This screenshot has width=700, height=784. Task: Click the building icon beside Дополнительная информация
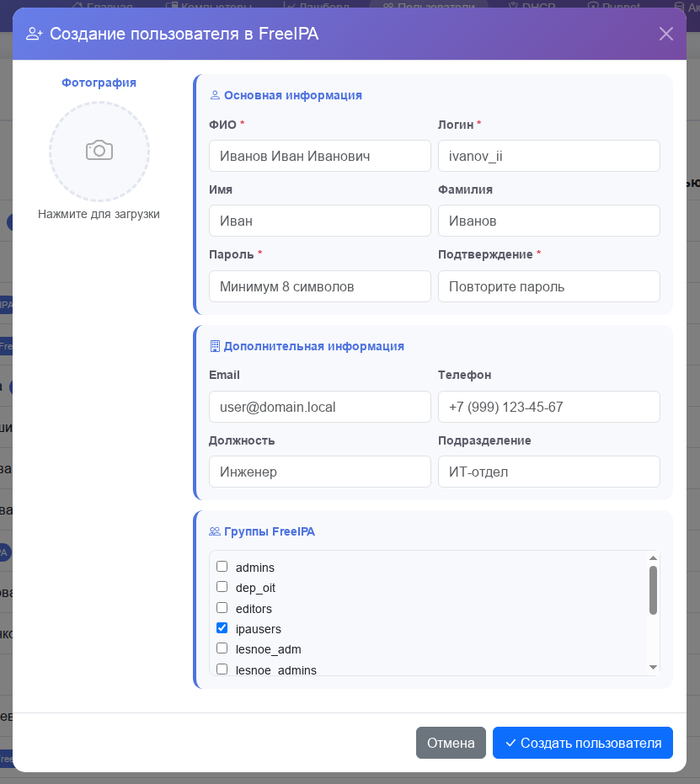(x=214, y=346)
